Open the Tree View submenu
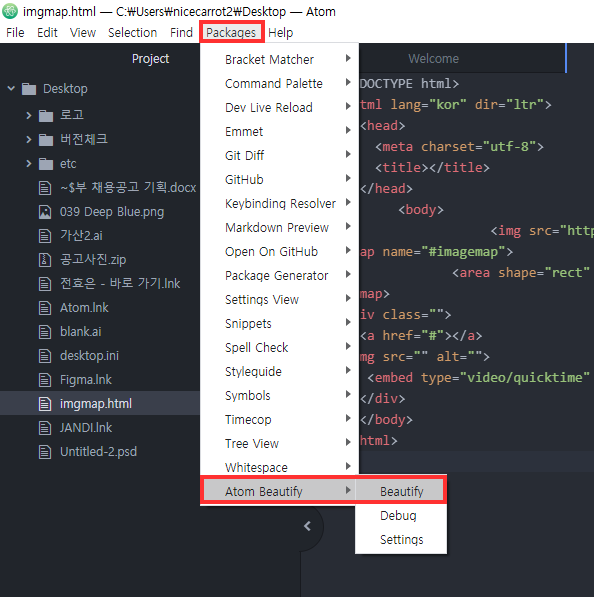The image size is (594, 597). pos(279,443)
